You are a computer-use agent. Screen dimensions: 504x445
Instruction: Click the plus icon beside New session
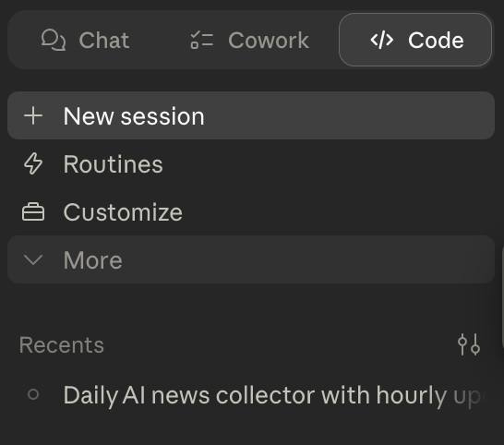(x=33, y=115)
